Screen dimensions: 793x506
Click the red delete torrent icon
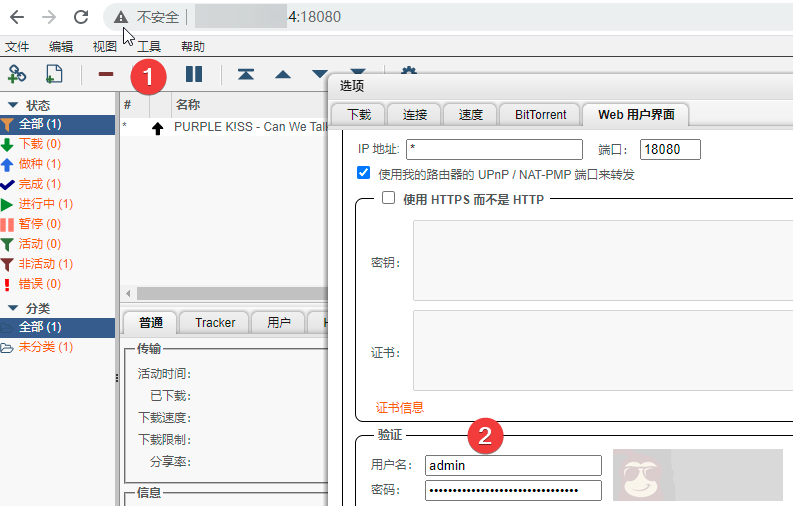[x=105, y=73]
